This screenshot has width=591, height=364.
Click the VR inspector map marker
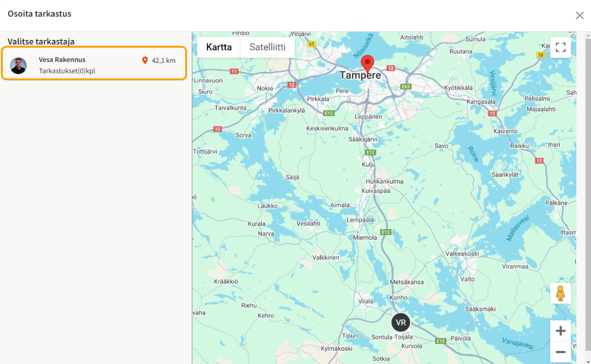pyautogui.click(x=401, y=322)
